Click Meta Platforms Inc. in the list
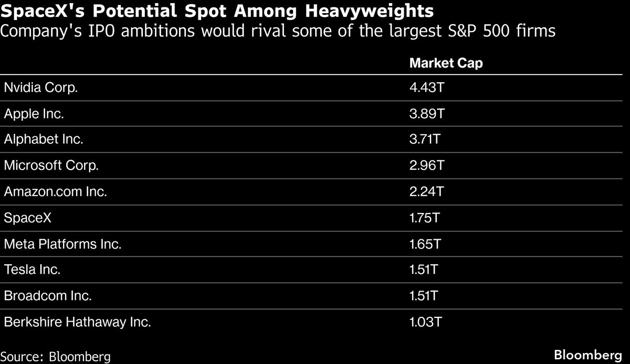630x364 pixels. [62, 244]
